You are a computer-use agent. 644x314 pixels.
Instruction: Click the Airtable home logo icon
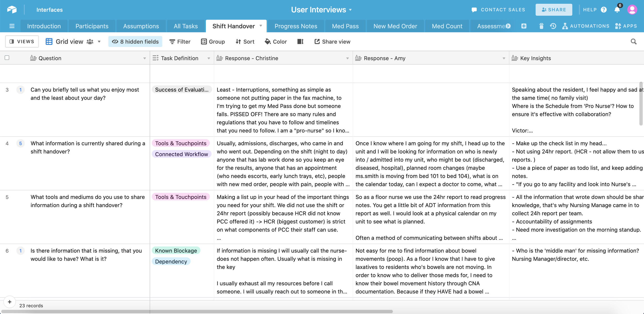coord(12,10)
